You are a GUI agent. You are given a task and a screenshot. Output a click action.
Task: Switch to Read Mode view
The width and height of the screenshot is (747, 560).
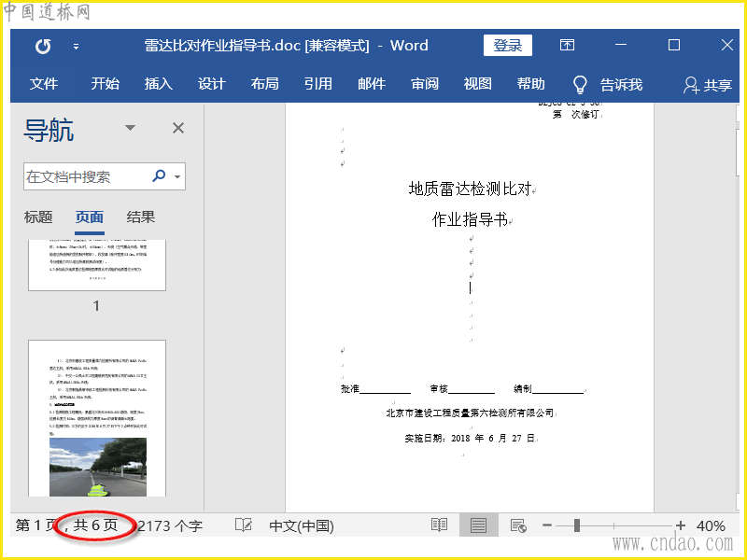tap(439, 525)
